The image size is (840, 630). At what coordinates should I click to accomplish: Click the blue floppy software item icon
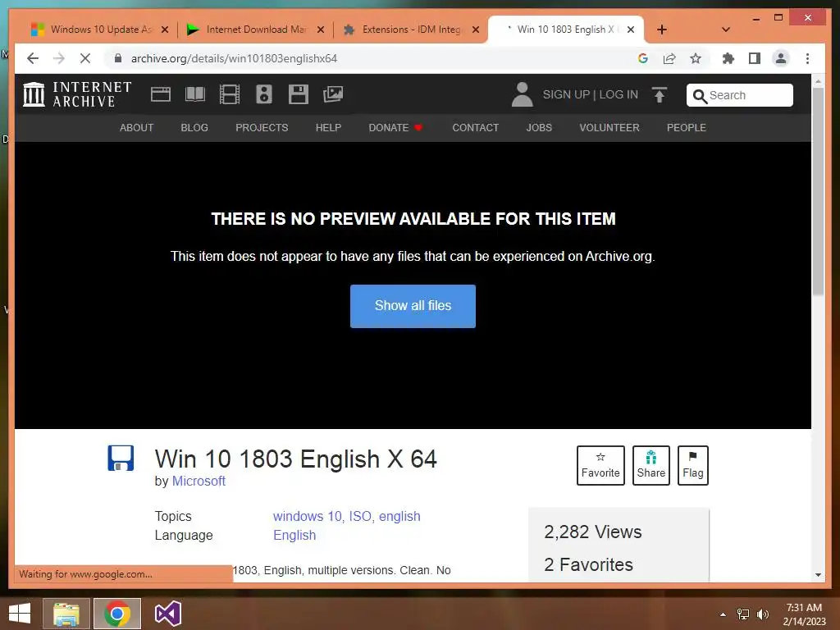coord(121,459)
